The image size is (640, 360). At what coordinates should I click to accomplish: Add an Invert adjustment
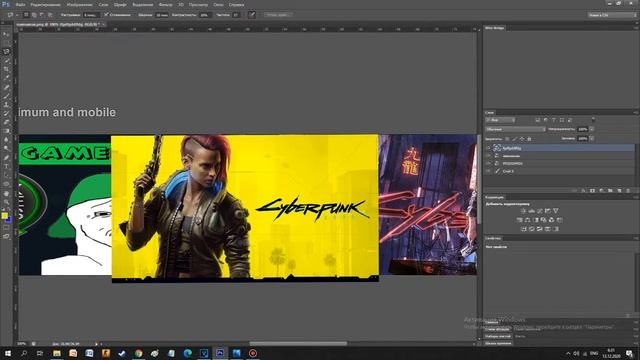coord(524,229)
